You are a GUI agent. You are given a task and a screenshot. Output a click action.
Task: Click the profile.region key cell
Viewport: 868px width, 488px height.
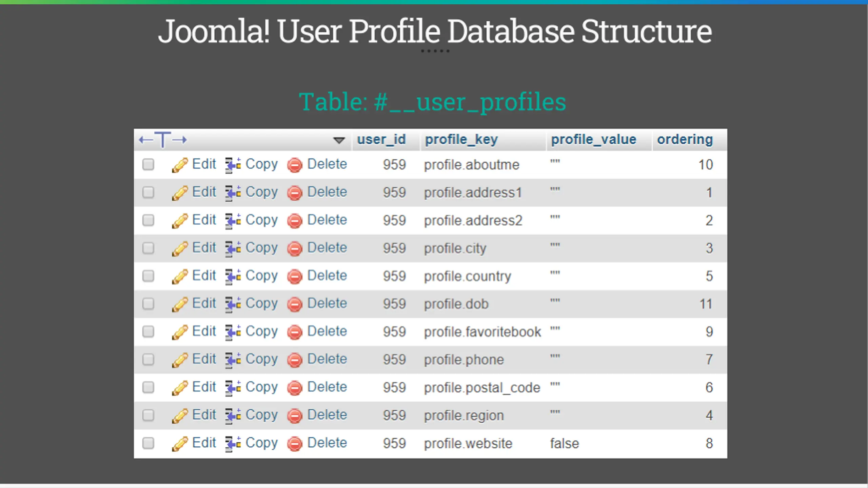tap(464, 416)
